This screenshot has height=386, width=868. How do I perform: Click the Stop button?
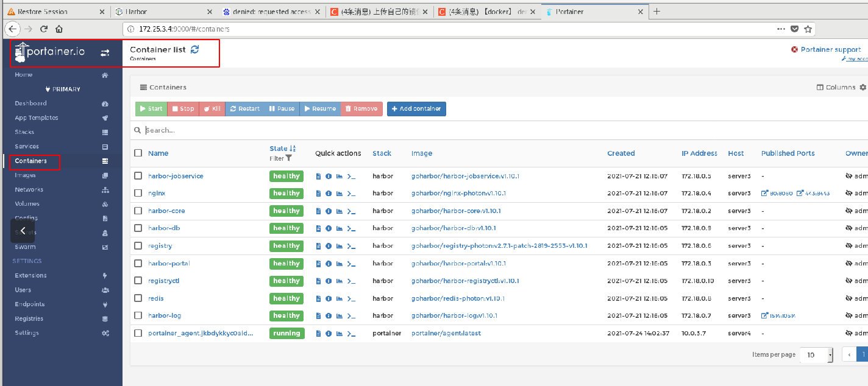click(x=183, y=109)
